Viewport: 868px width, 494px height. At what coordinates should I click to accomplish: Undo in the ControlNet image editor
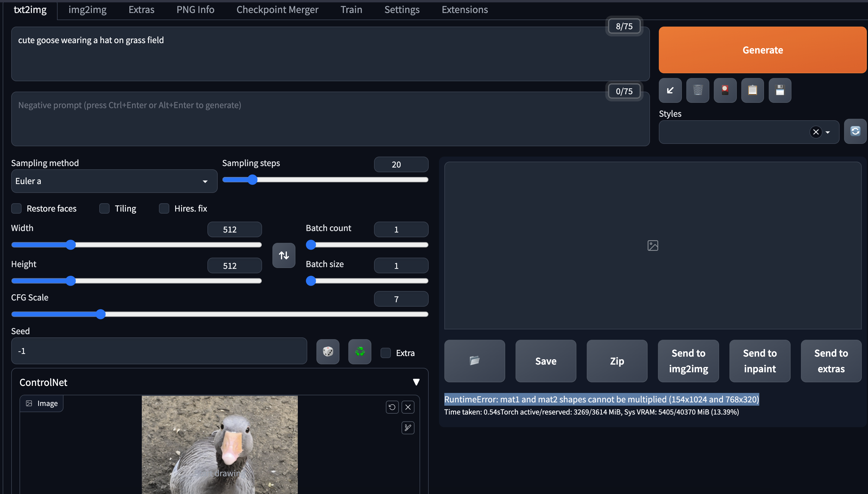click(x=392, y=407)
